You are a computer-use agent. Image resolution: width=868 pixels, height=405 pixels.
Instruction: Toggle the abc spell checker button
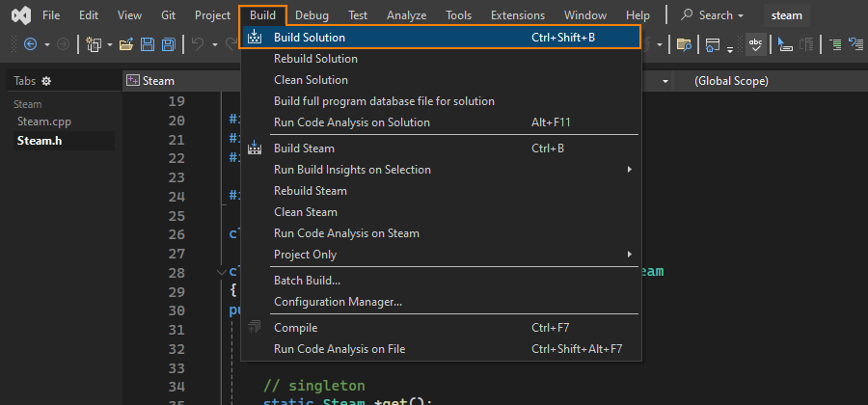(755, 43)
